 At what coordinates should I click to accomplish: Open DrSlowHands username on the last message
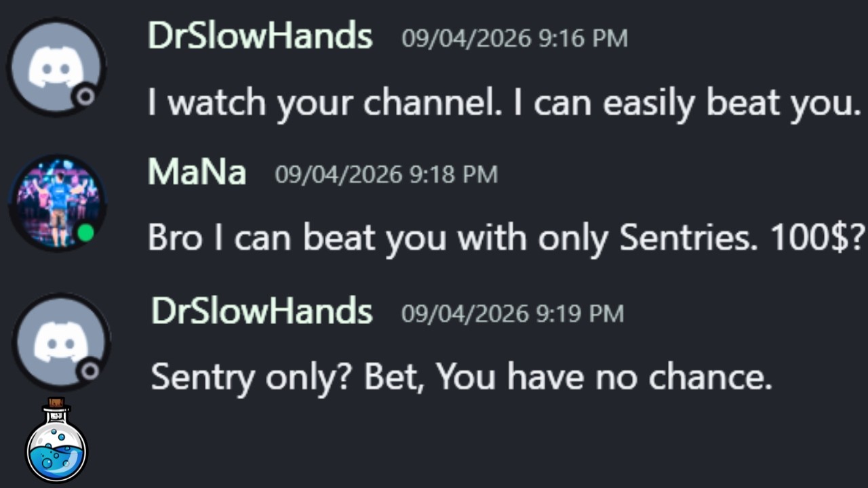click(262, 311)
